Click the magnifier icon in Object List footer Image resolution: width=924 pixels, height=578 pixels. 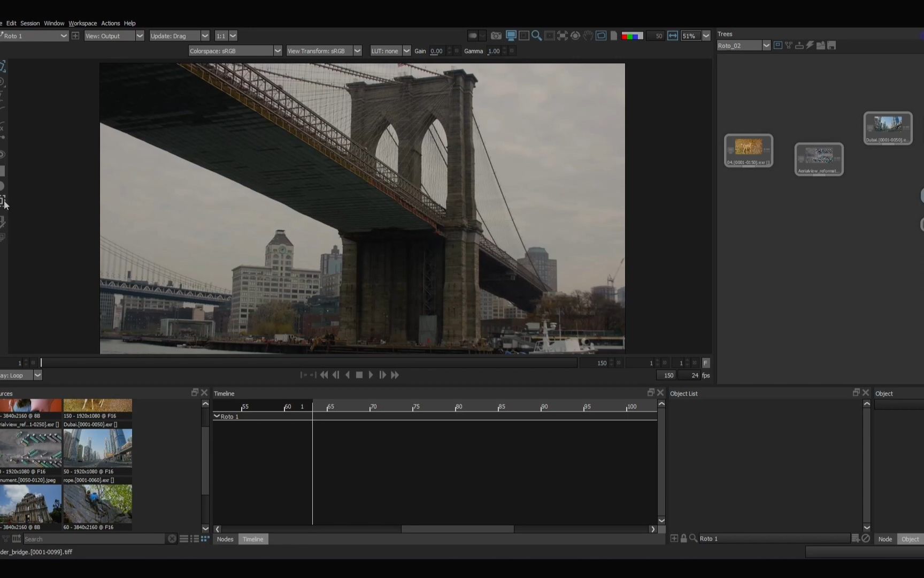pyautogui.click(x=694, y=538)
